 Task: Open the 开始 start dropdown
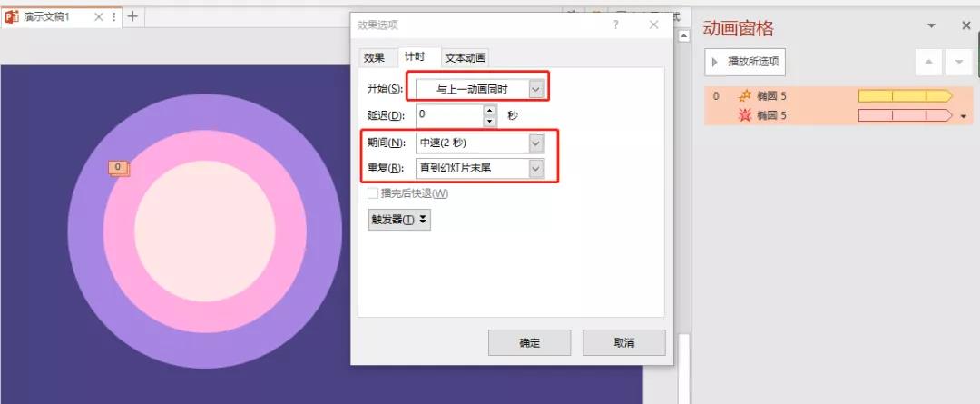[479, 90]
